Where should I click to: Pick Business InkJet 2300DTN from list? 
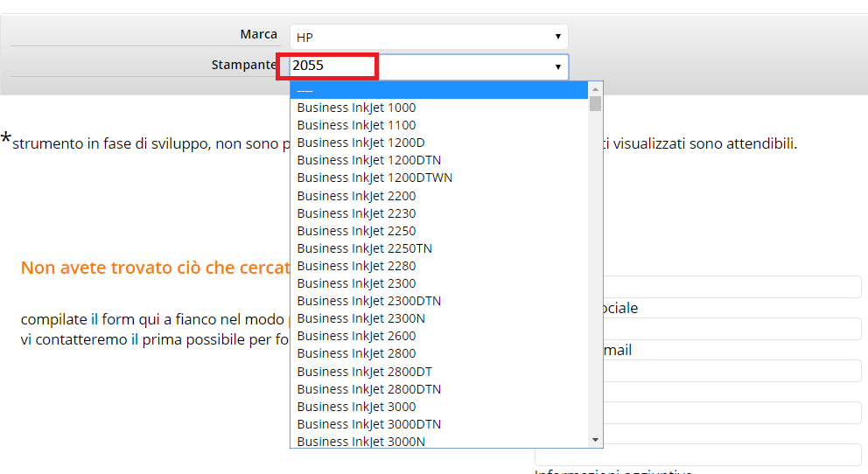coord(369,301)
